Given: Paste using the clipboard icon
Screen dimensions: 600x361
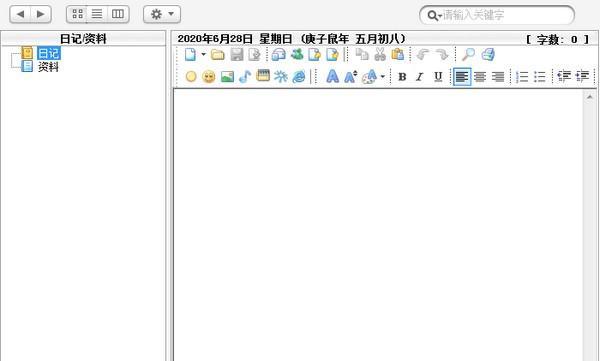Looking at the screenshot, I should pos(398,54).
